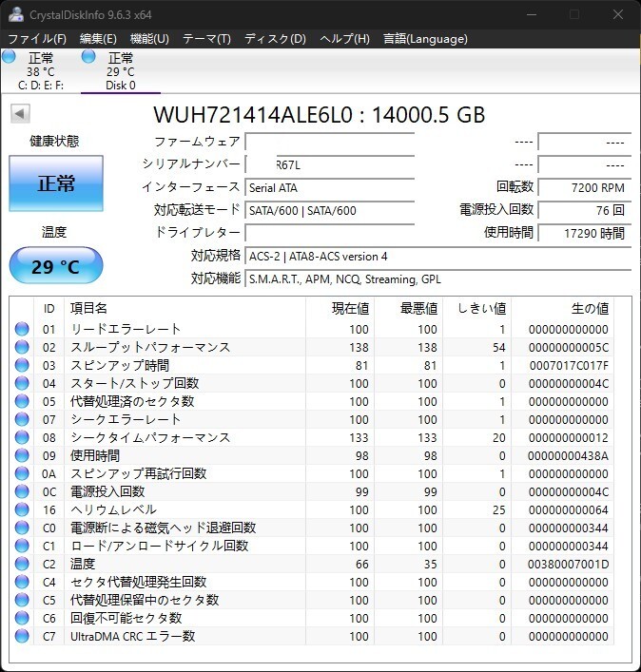Viewport: 641px width, 672px height.
Task: Click the status orb for ID 05 row
Action: 22,401
